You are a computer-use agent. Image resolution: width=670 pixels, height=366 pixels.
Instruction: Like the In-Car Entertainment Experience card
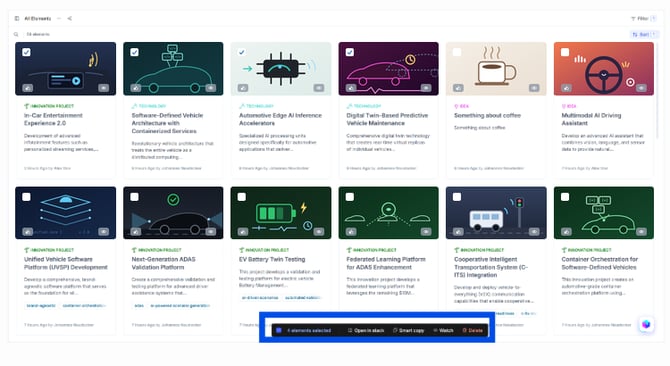click(28, 88)
